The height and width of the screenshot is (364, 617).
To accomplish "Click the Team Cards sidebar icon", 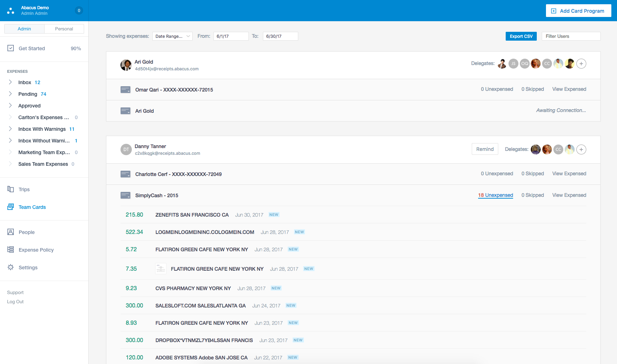I will click(11, 207).
